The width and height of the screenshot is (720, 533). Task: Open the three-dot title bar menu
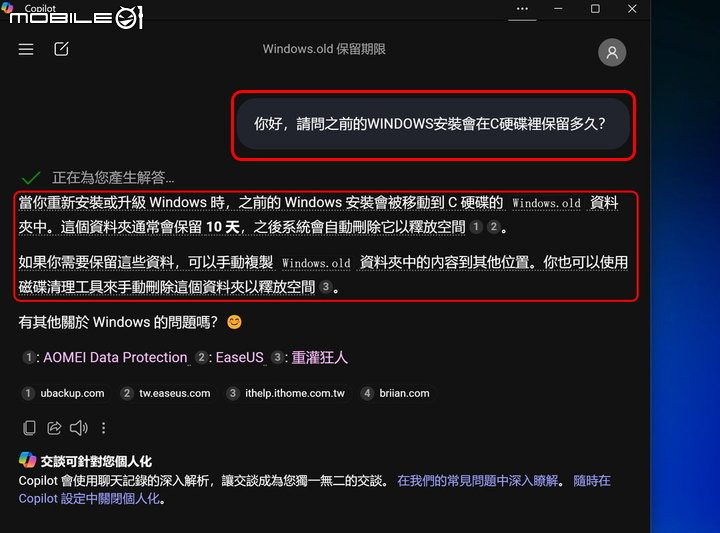(522, 9)
